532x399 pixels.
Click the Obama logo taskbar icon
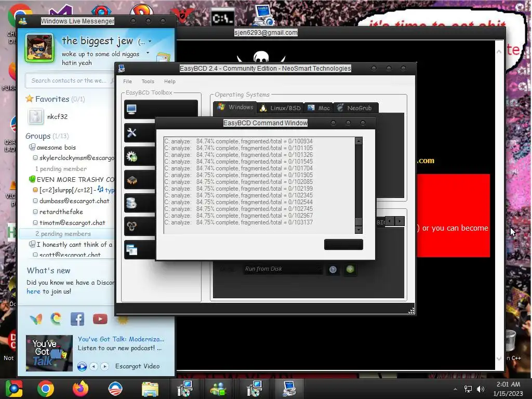click(115, 389)
